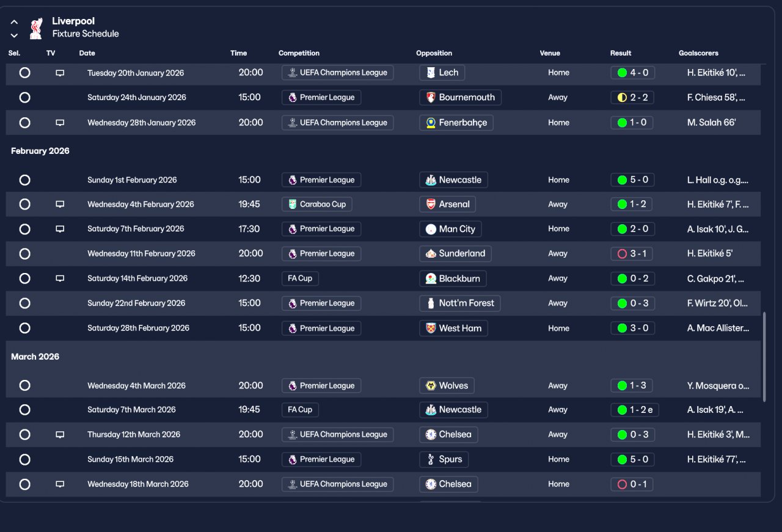Open UEFA Champions League for the Lech match
This screenshot has height=532, width=782.
coord(337,73)
